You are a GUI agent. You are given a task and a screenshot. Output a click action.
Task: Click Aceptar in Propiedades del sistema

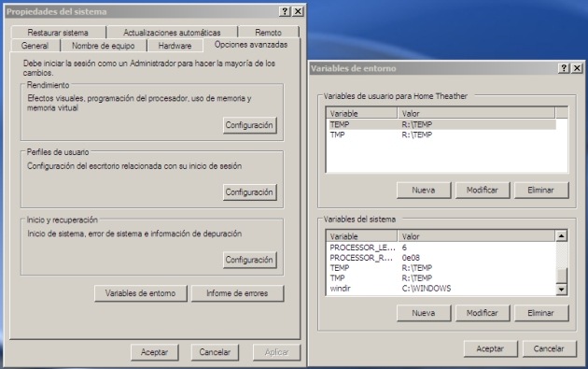[155, 352]
